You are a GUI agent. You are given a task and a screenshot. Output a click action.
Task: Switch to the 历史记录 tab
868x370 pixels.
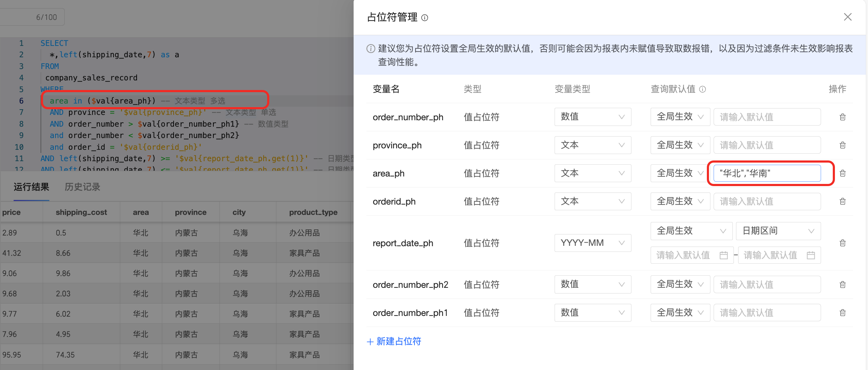click(83, 187)
